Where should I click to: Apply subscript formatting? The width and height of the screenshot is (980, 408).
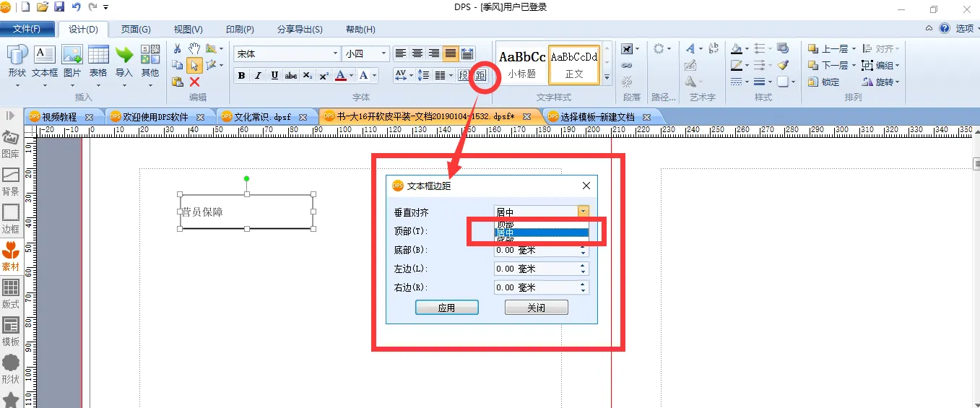click(x=308, y=75)
